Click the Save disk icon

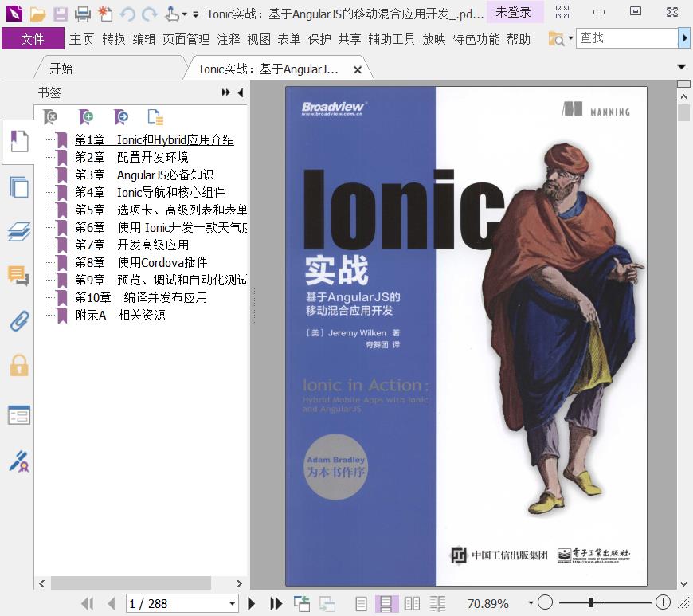pos(60,14)
